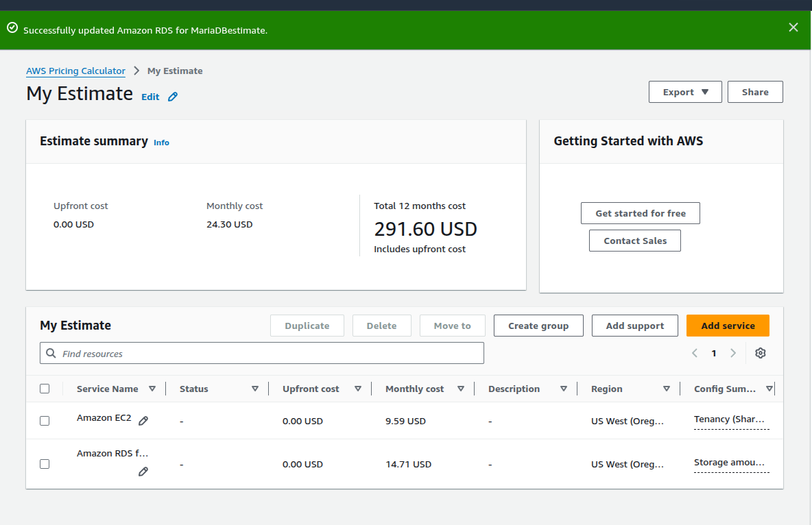Click the pencil icon beside Edit

[x=173, y=97]
